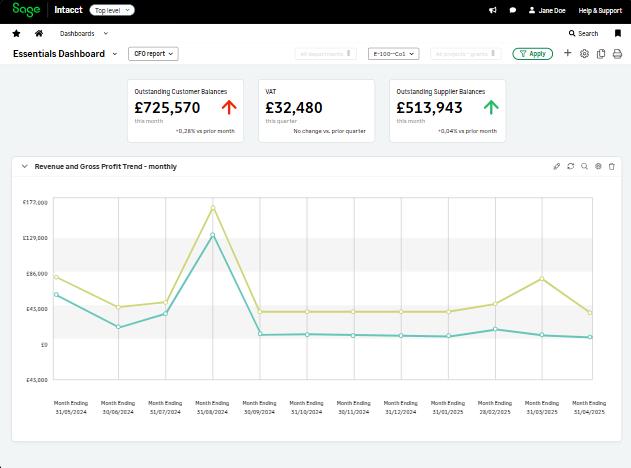Open the E-100--Co1 entity dropdown

tap(394, 54)
